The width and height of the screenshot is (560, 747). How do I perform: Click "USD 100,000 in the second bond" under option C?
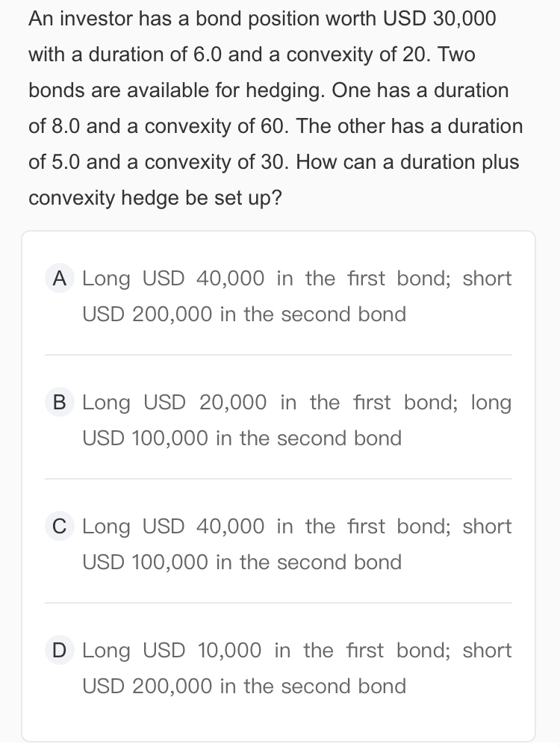(242, 562)
